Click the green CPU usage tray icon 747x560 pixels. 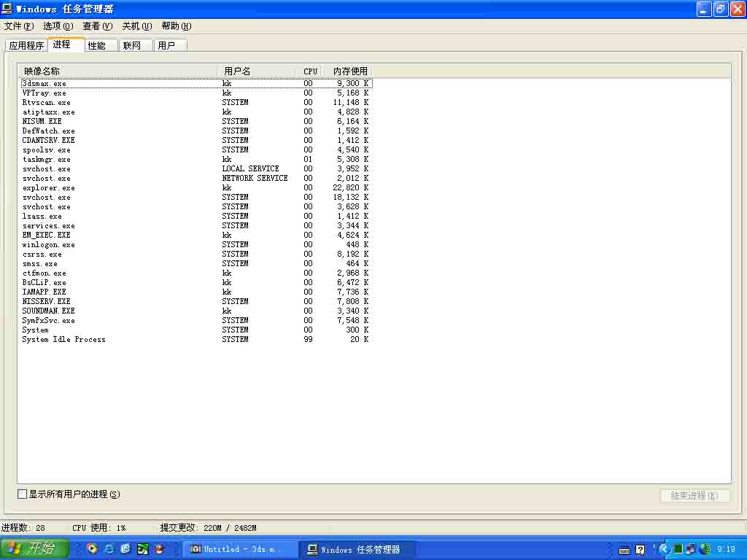click(678, 549)
